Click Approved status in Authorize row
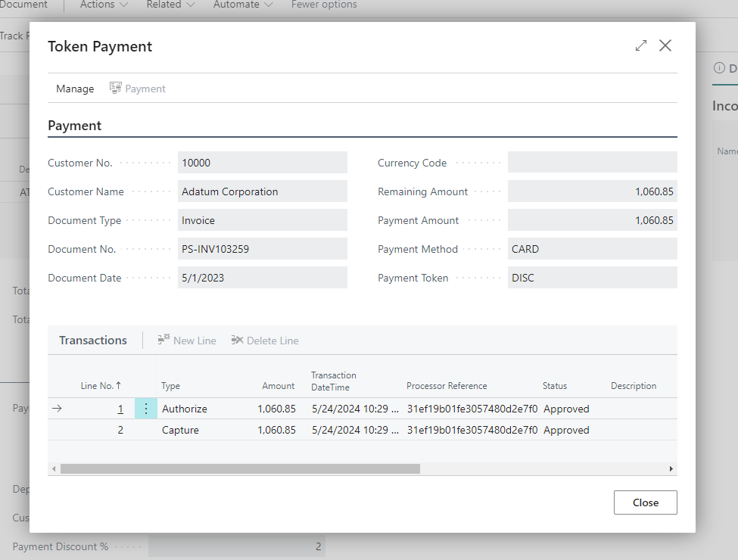 (x=566, y=409)
